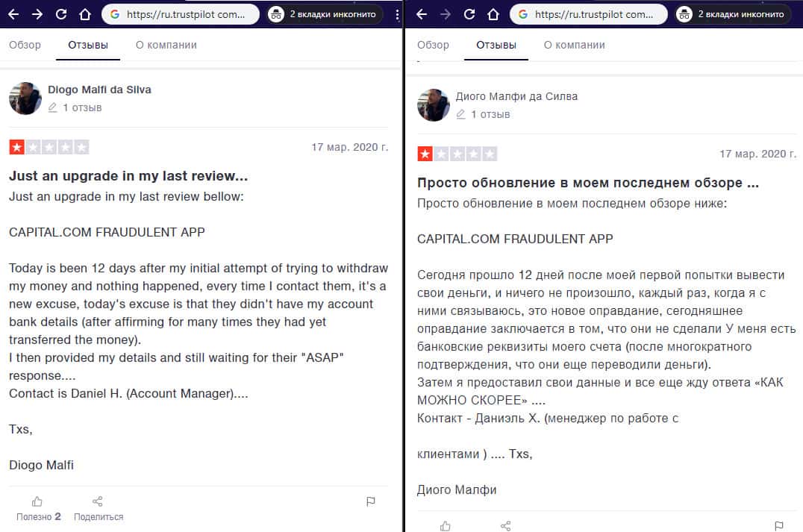Viewport: 803px width, 532px height.
Task: Flag the review in the left window
Action: pos(371,501)
